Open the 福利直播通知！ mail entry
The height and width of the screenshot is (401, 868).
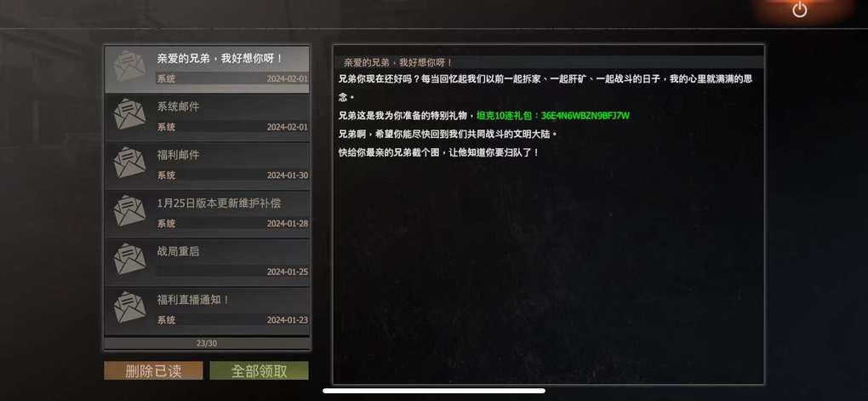coord(207,310)
